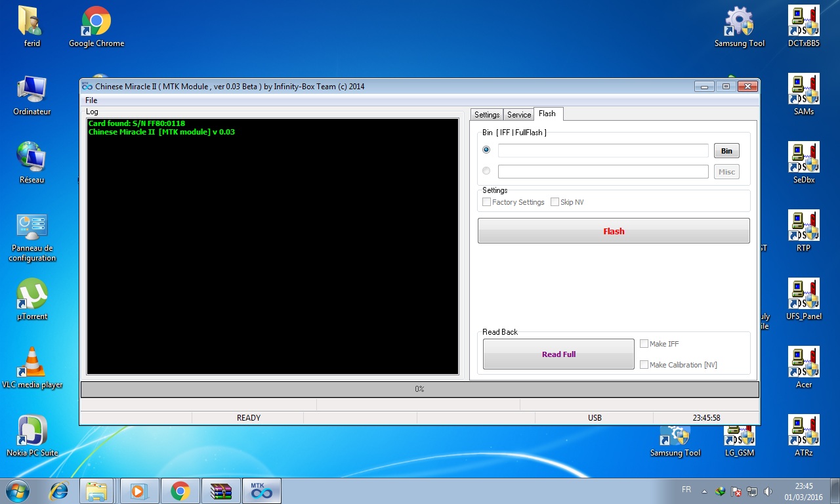Screen dimensions: 840x504
Task: Click the Bin browse button
Action: pos(726,151)
